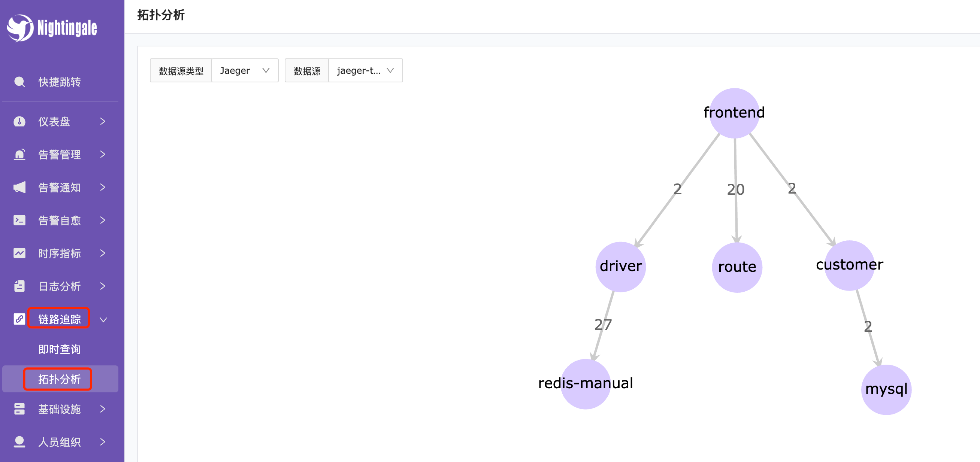Click the dashboard gauge icon
Screen dimensions: 980x462
click(x=19, y=122)
